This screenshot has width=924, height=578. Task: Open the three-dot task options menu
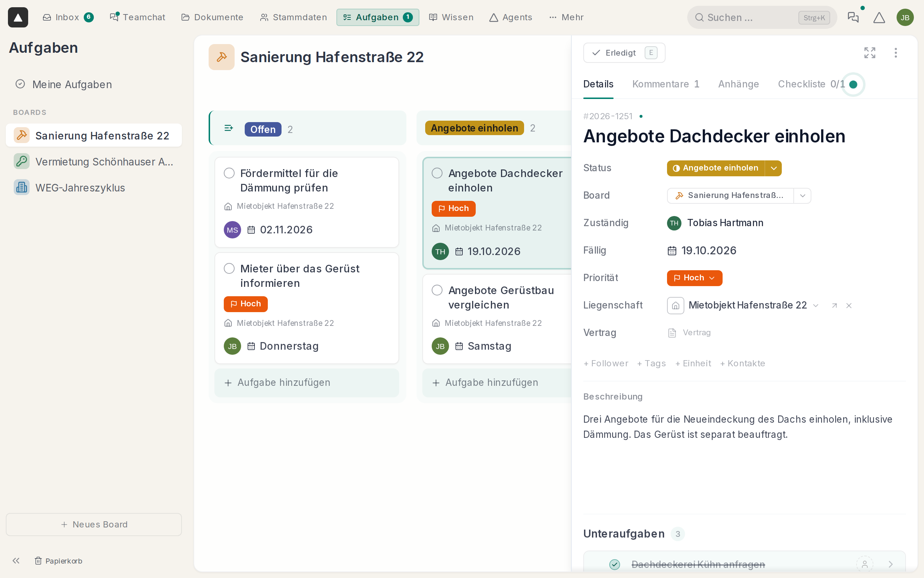[896, 53]
